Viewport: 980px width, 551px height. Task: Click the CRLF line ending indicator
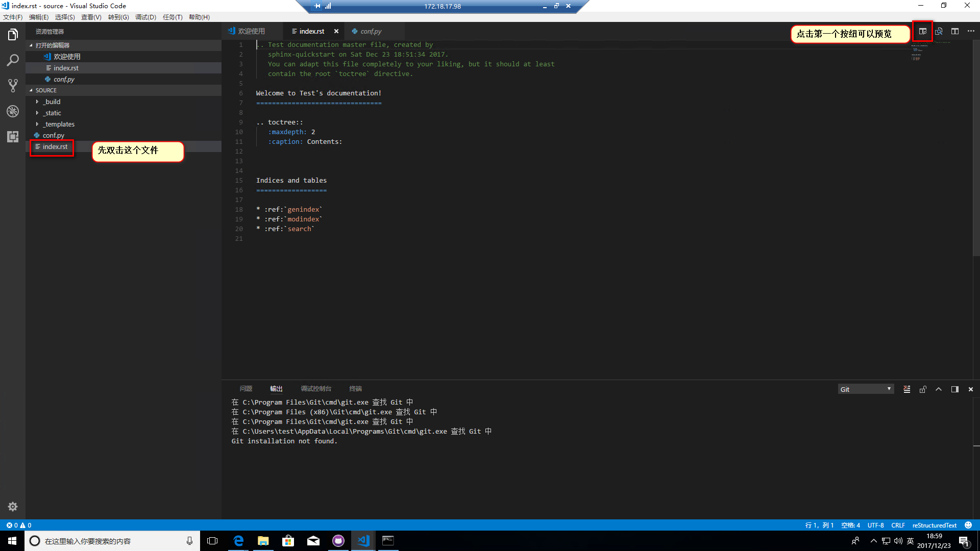[898, 525]
